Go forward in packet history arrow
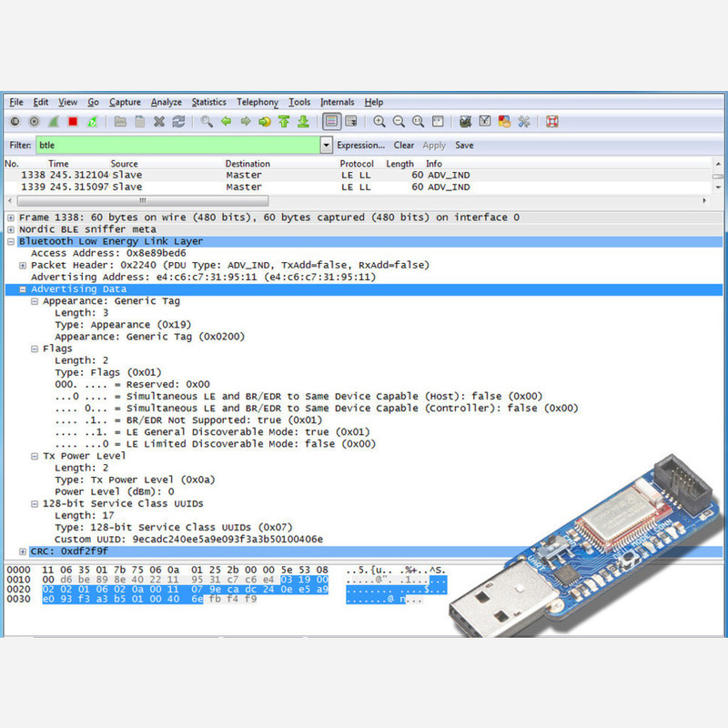This screenshot has height=728, width=728. (x=245, y=122)
